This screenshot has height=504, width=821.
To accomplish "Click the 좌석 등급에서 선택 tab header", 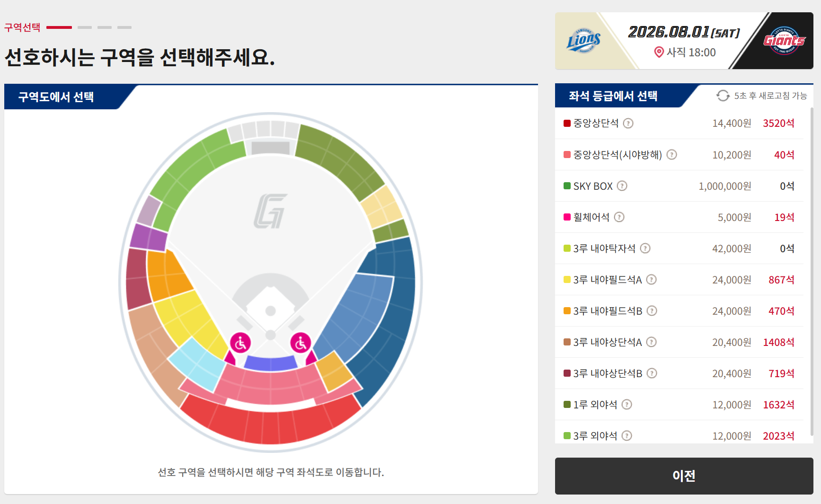I will tap(613, 96).
